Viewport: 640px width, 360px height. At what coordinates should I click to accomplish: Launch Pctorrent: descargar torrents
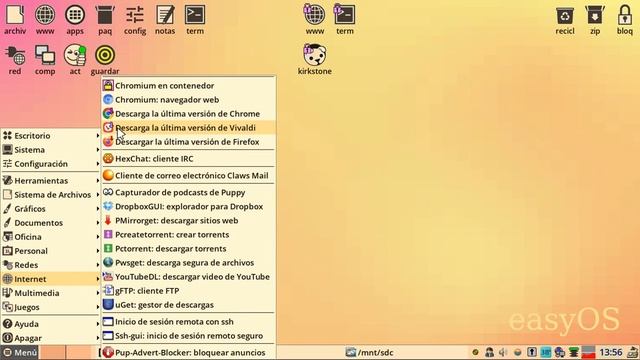click(x=188, y=249)
